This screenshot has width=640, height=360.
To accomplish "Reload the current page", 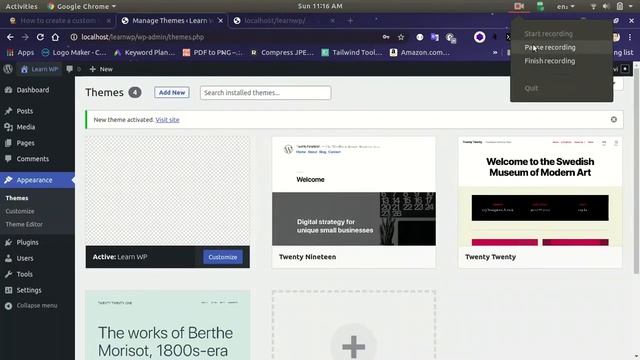I will coord(40,37).
